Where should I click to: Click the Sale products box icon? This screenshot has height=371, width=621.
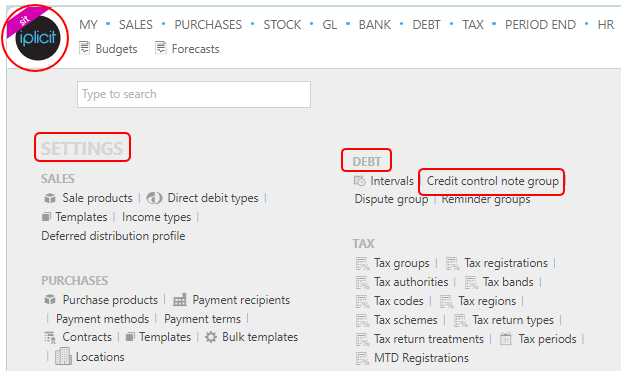click(x=50, y=198)
